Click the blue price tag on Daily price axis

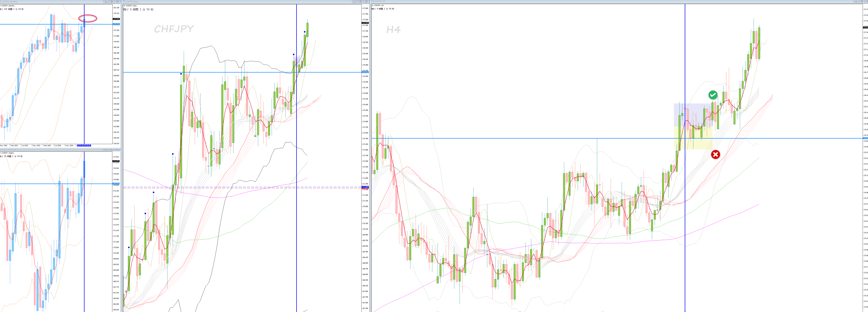(x=365, y=72)
